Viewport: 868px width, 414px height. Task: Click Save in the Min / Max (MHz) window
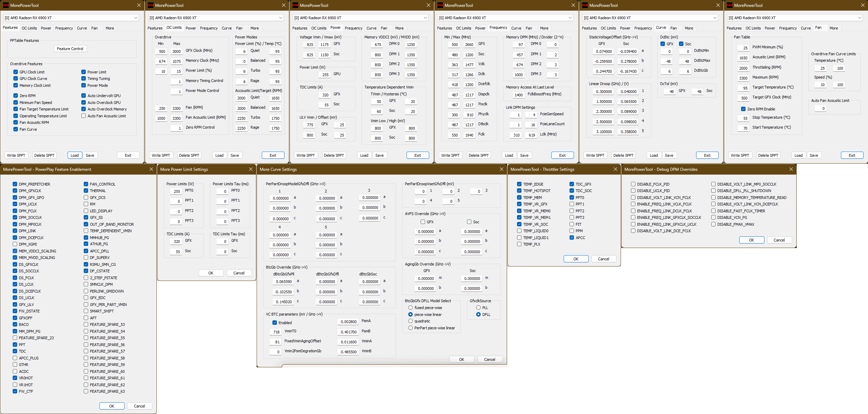coord(524,155)
